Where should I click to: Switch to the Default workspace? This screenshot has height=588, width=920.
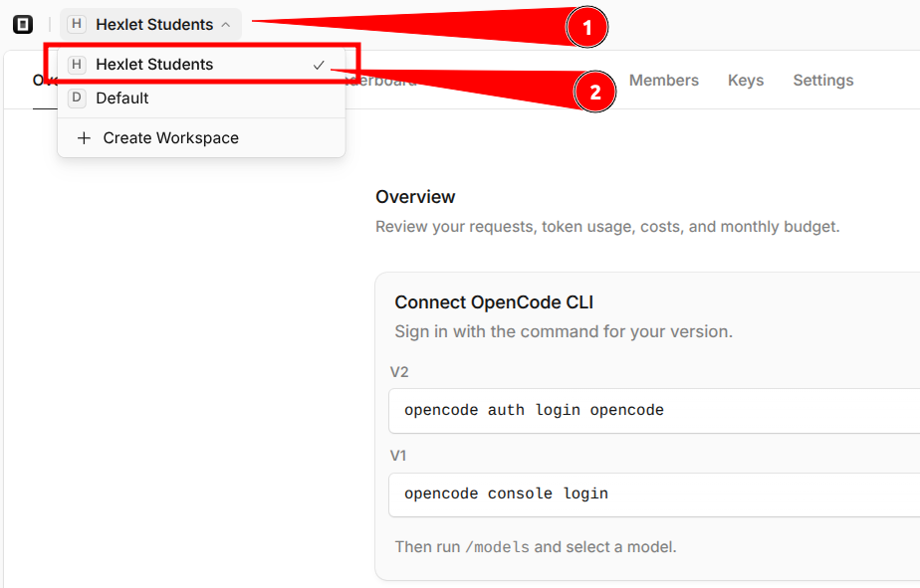tap(201, 98)
